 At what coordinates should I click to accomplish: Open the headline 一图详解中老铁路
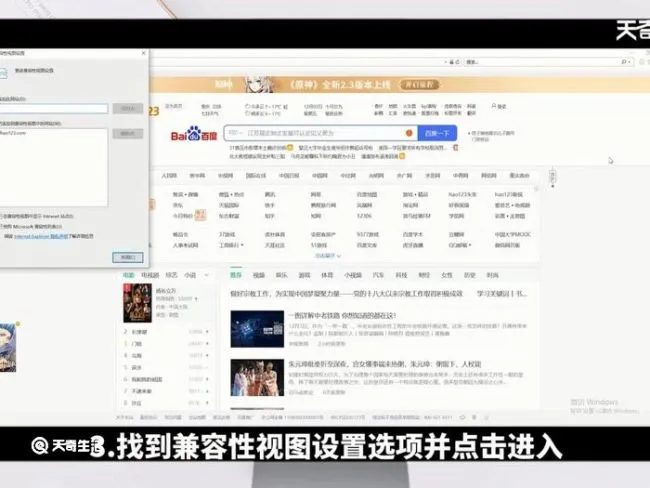click(342, 316)
